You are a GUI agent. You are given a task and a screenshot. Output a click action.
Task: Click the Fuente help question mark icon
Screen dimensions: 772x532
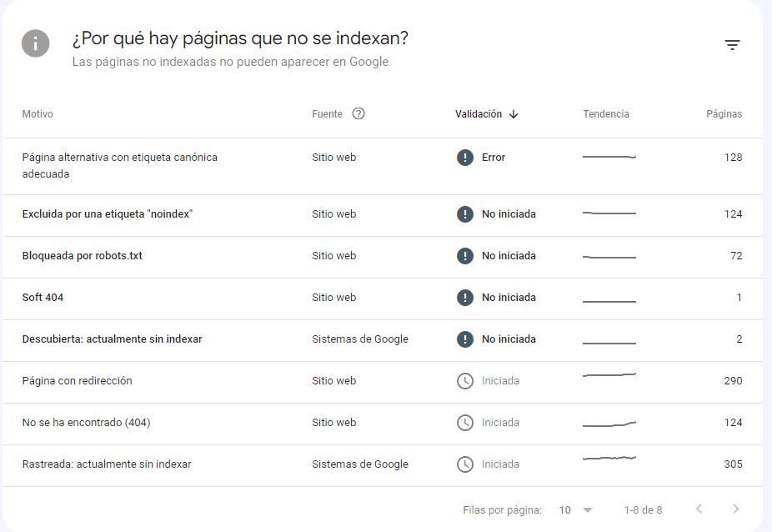point(358,113)
